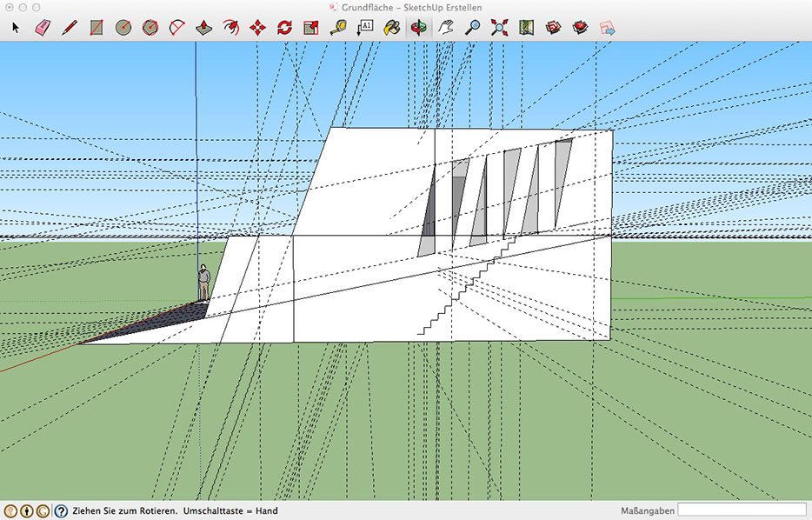The width and height of the screenshot is (812, 520).
Task: Select the arrow Select tool
Action: point(15,27)
